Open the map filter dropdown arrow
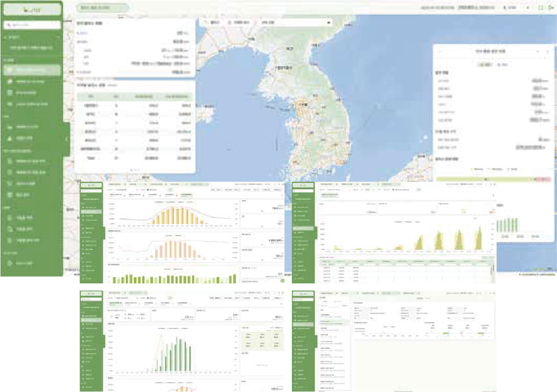 tap(329, 22)
